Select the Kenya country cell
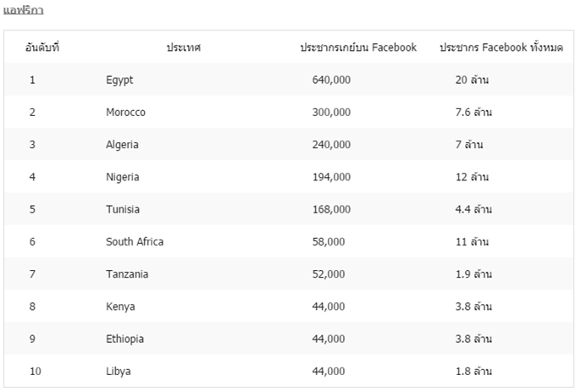The height and width of the screenshot is (392, 576). point(120,306)
